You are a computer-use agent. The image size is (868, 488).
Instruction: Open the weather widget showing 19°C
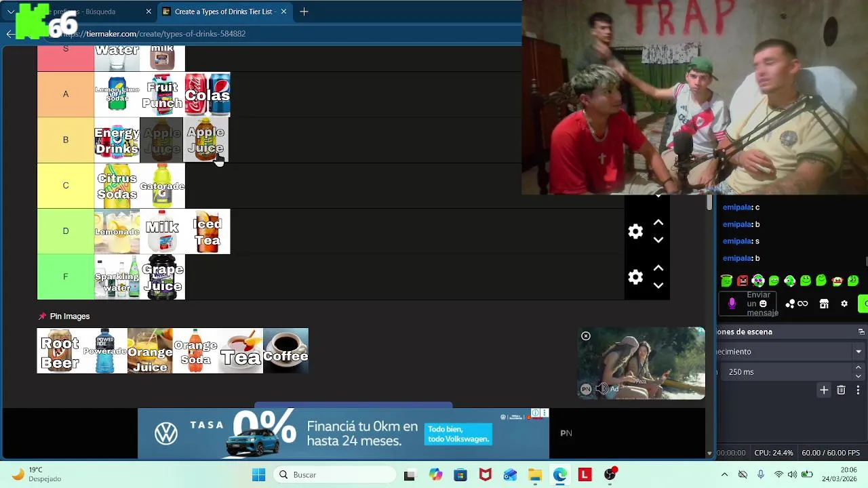pyautogui.click(x=37, y=474)
